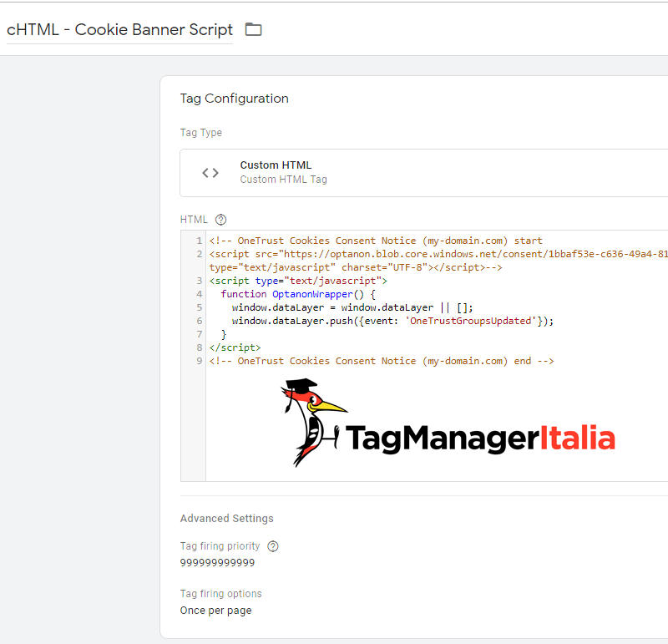The width and height of the screenshot is (668, 644).
Task: Click the Tag Configuration heading
Action: coord(235,99)
